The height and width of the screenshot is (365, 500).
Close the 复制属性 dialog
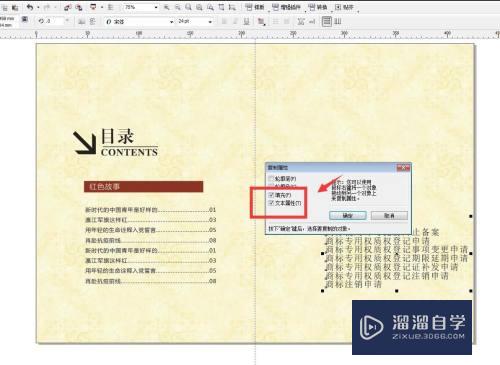click(x=403, y=168)
